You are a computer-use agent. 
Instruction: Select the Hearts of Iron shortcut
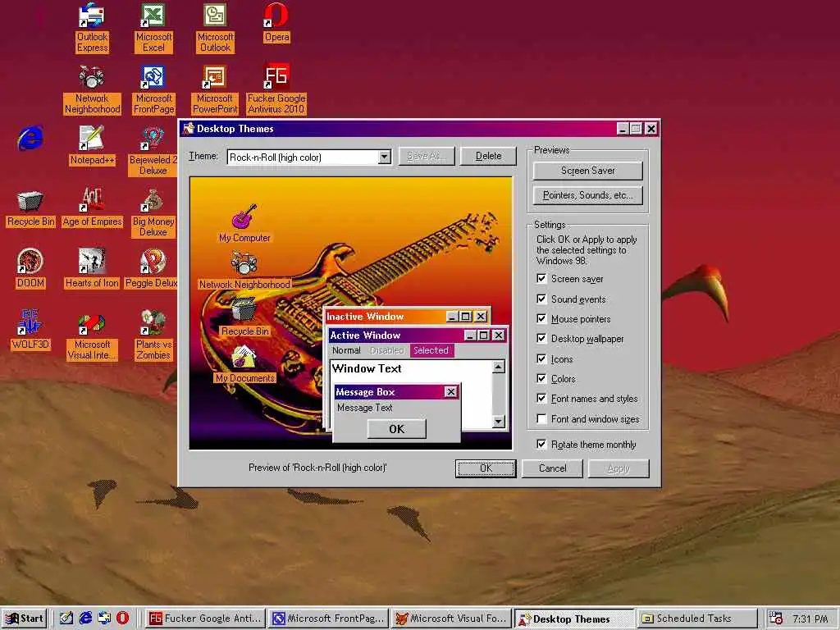click(x=92, y=269)
